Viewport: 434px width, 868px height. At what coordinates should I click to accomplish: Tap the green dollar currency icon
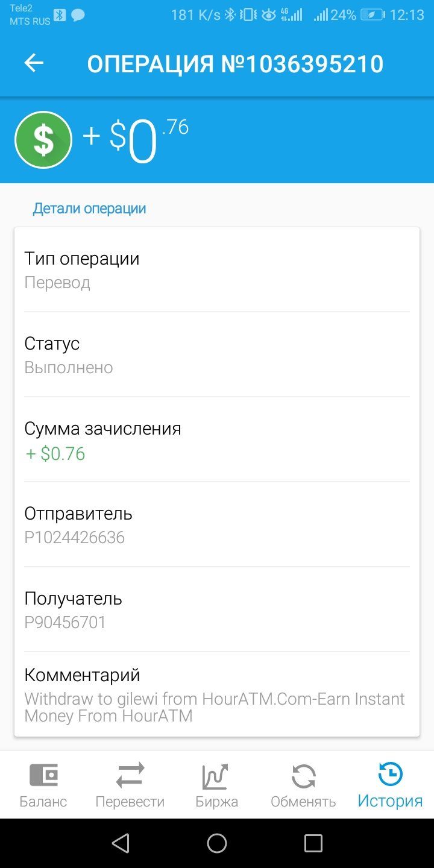(x=43, y=140)
